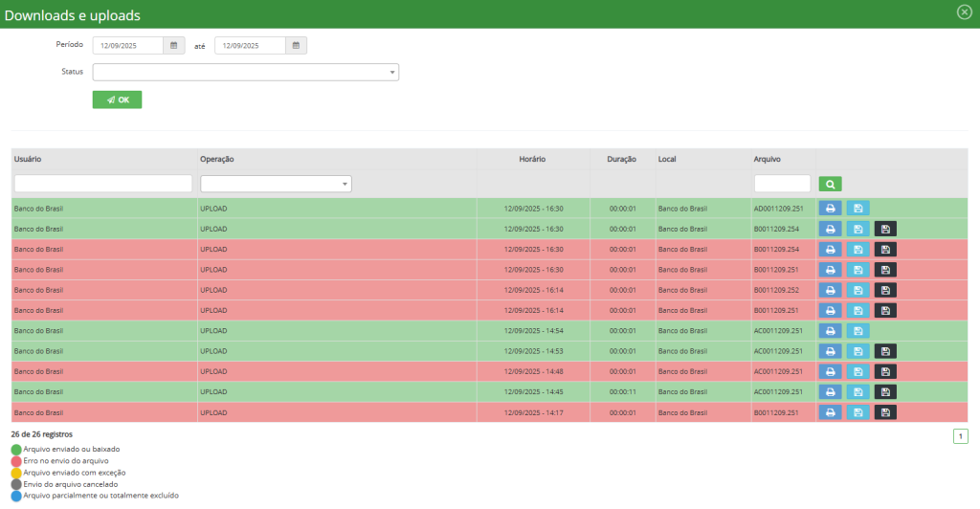The image size is (980, 509).
Task: Sort by the Horário column header
Action: coord(532,159)
